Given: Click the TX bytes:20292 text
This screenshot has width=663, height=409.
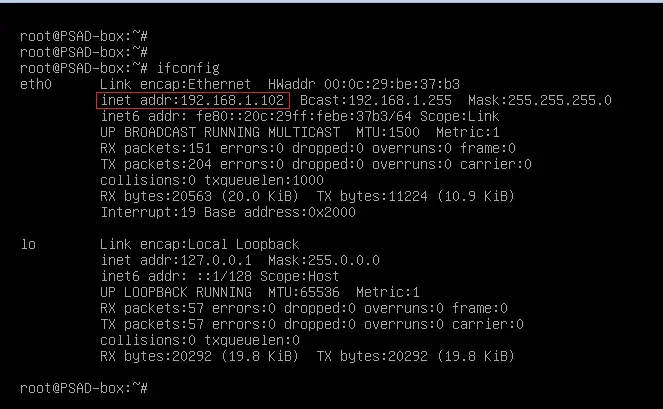Looking at the screenshot, I should 415,356.
